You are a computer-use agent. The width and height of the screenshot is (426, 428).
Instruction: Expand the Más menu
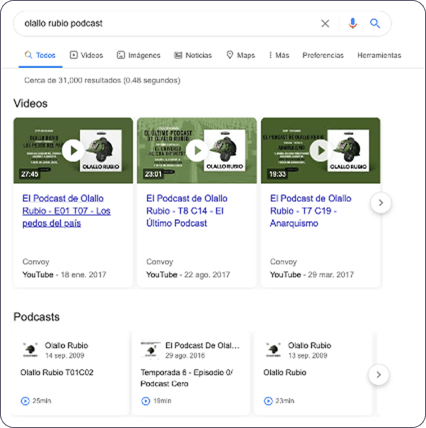point(279,55)
